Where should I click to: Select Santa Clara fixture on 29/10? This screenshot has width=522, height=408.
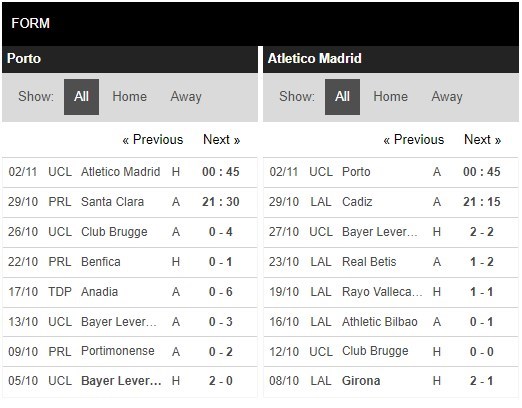pos(130,202)
